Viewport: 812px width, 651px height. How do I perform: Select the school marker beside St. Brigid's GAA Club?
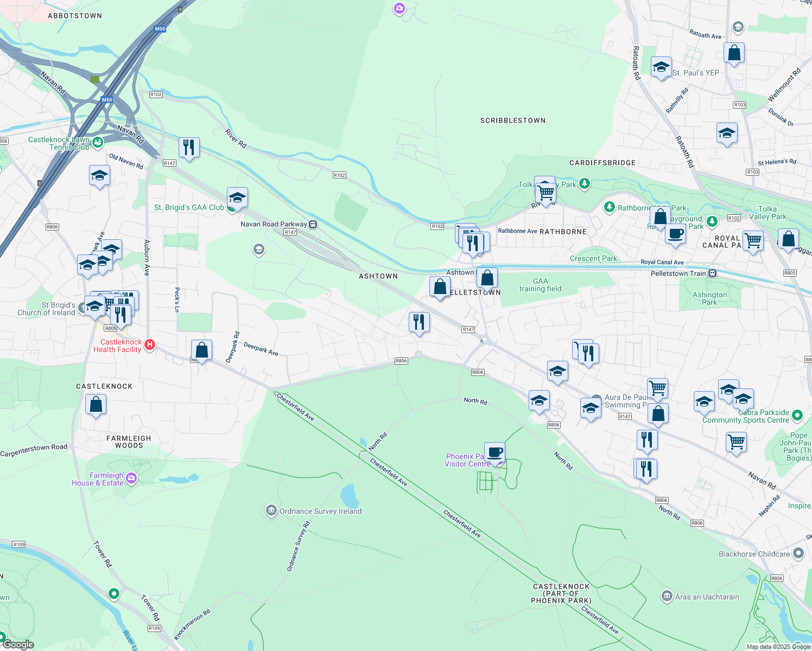coord(237,197)
